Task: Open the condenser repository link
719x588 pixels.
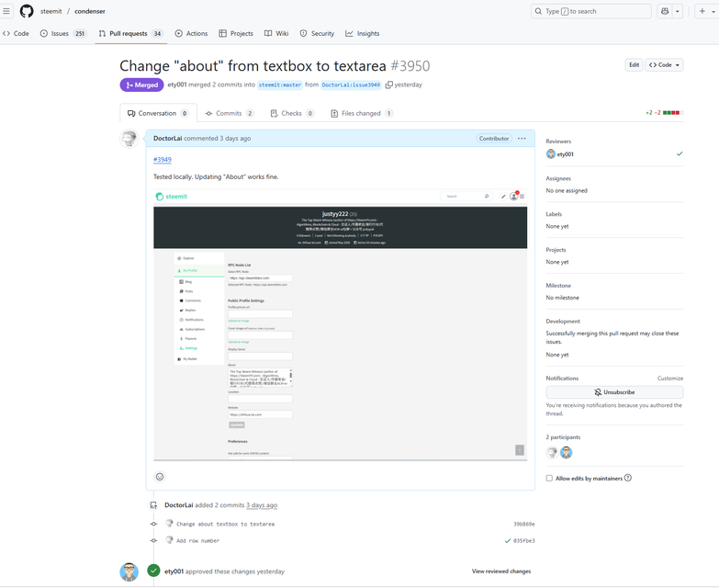Action: click(90, 11)
